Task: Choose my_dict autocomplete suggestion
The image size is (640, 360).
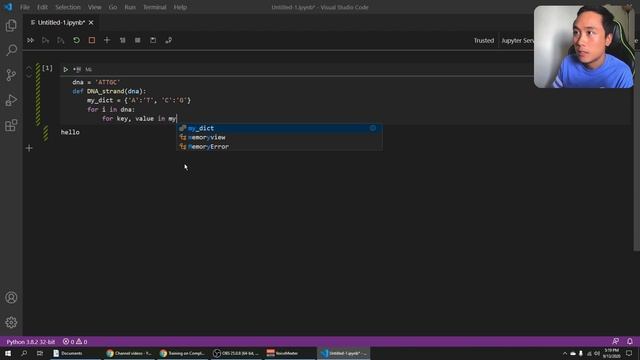Action: point(279,128)
